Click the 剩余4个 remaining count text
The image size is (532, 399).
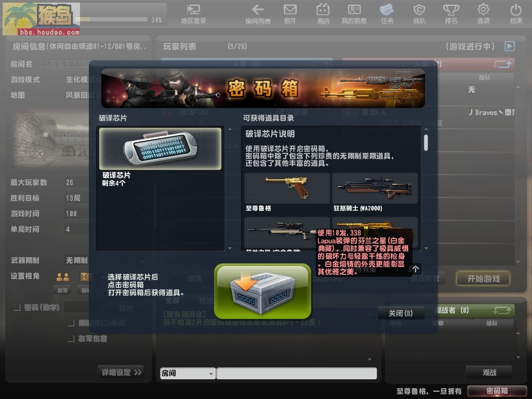(114, 183)
